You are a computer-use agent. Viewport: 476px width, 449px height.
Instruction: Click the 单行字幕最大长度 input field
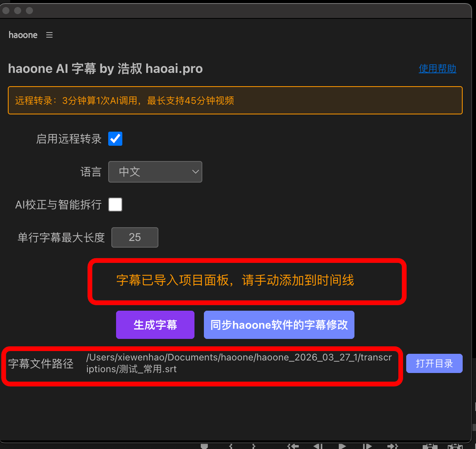[135, 237]
